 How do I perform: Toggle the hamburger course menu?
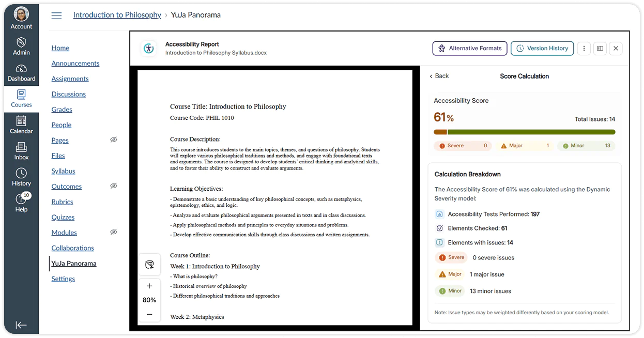pos(56,16)
